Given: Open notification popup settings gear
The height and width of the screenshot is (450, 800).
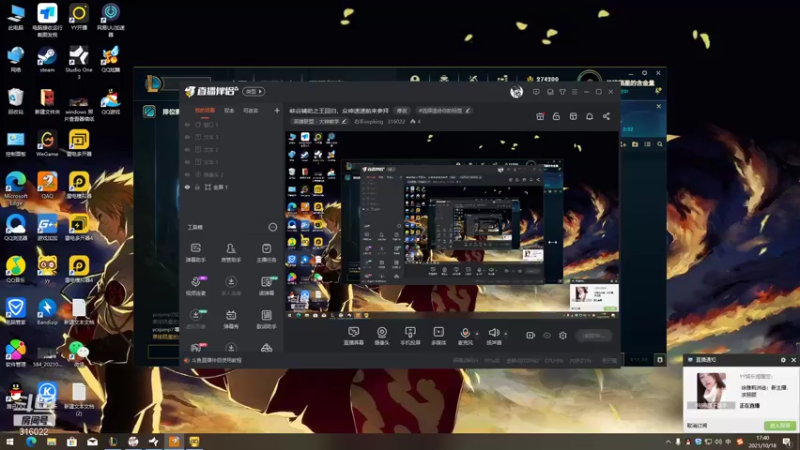Looking at the screenshot, I should (x=783, y=360).
